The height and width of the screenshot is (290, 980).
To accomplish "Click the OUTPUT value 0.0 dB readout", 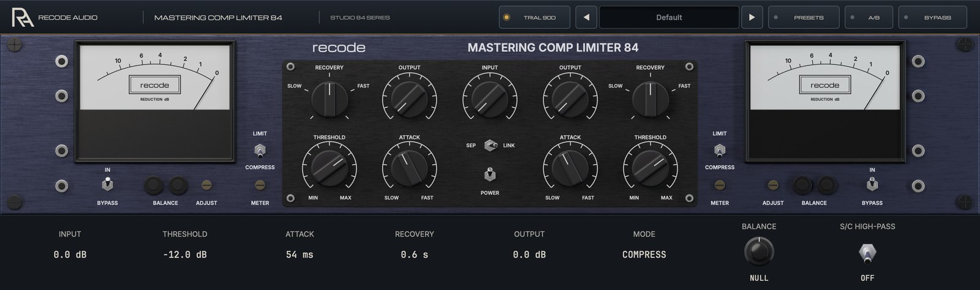I will (x=529, y=255).
